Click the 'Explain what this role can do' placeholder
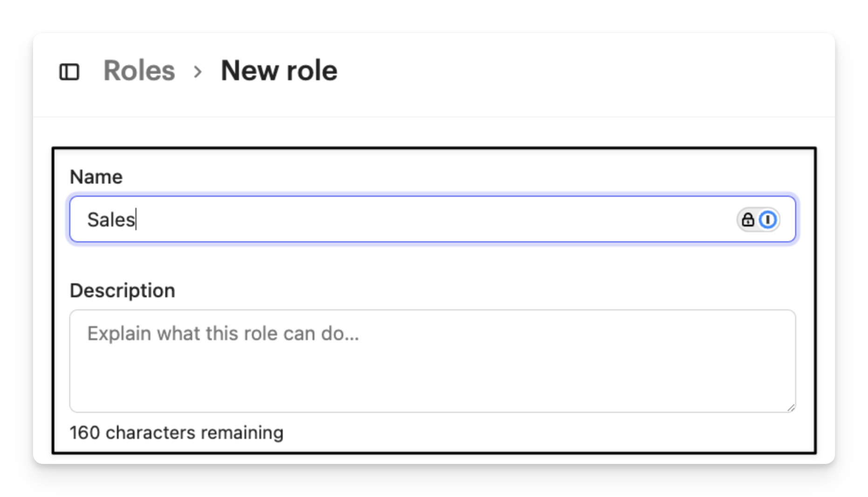Screen dimensions: 868x497 [x=223, y=334]
